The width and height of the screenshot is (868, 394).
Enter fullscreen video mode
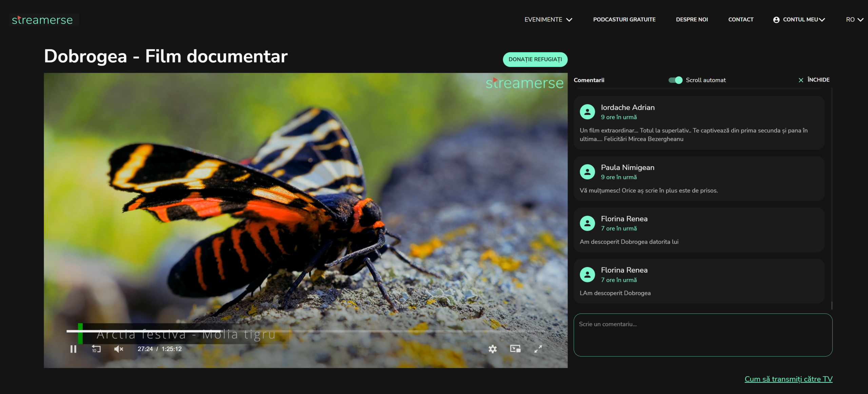point(538,349)
